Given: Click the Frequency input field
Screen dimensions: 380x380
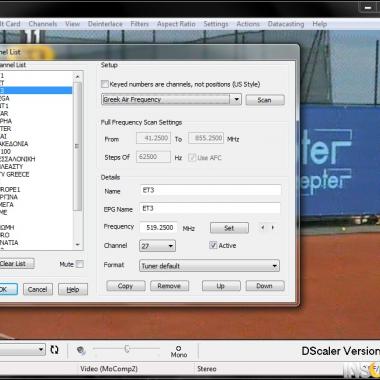Looking at the screenshot, I should tap(158, 228).
